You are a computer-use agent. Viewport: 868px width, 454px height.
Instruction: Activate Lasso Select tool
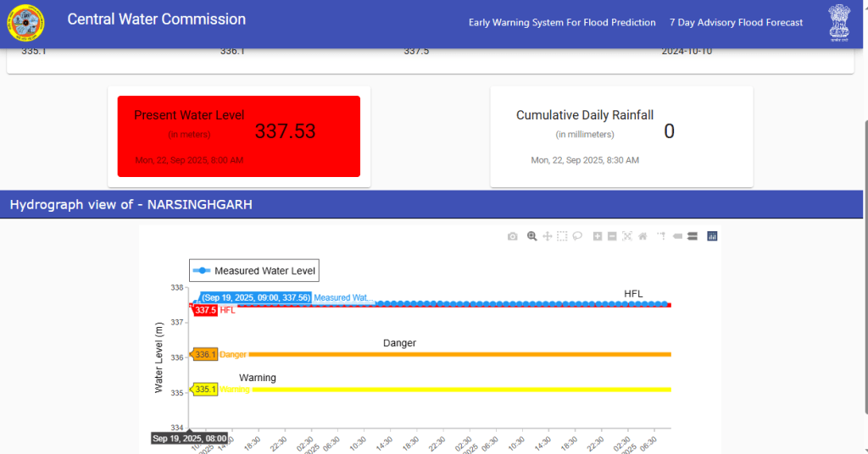tap(577, 236)
